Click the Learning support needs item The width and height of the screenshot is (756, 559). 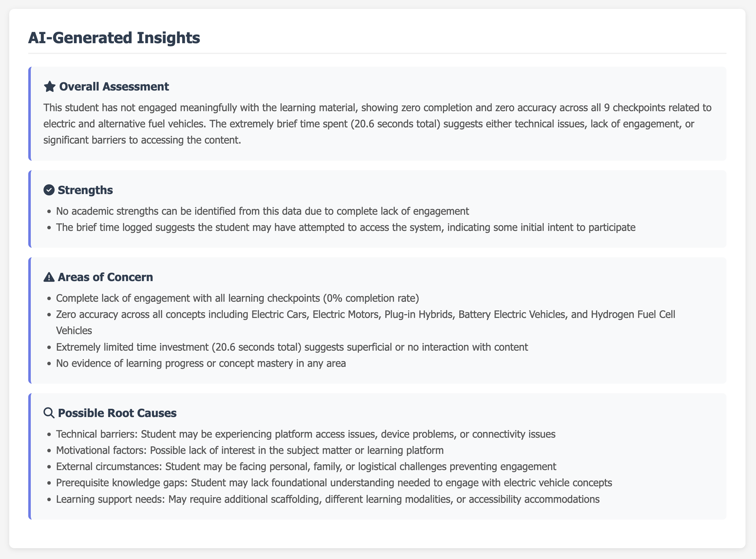(327, 499)
